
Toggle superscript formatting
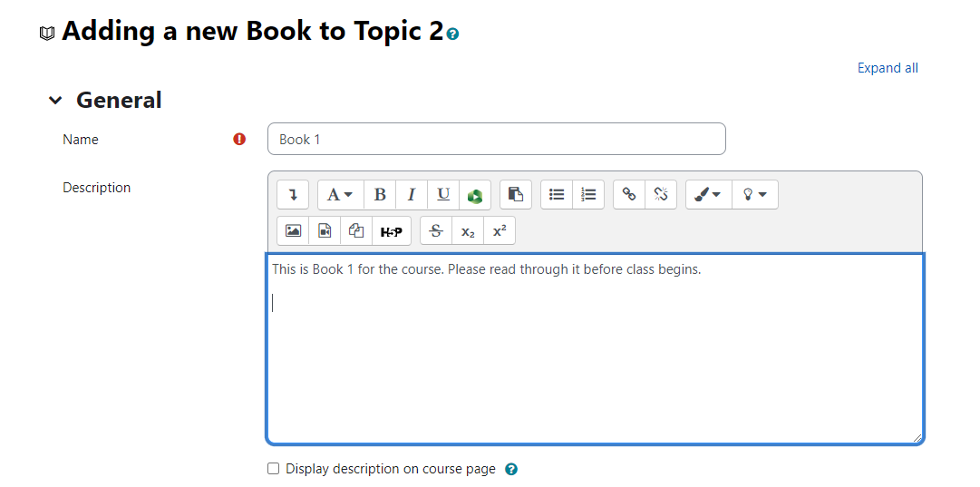(x=499, y=230)
